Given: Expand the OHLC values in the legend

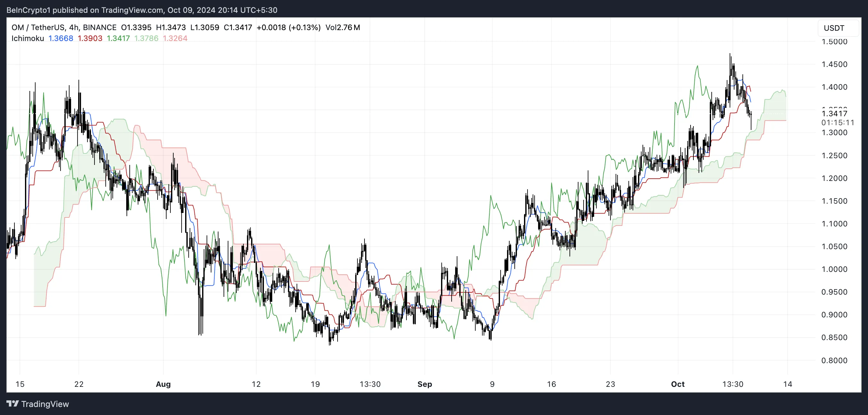Looking at the screenshot, I should coord(136,27).
